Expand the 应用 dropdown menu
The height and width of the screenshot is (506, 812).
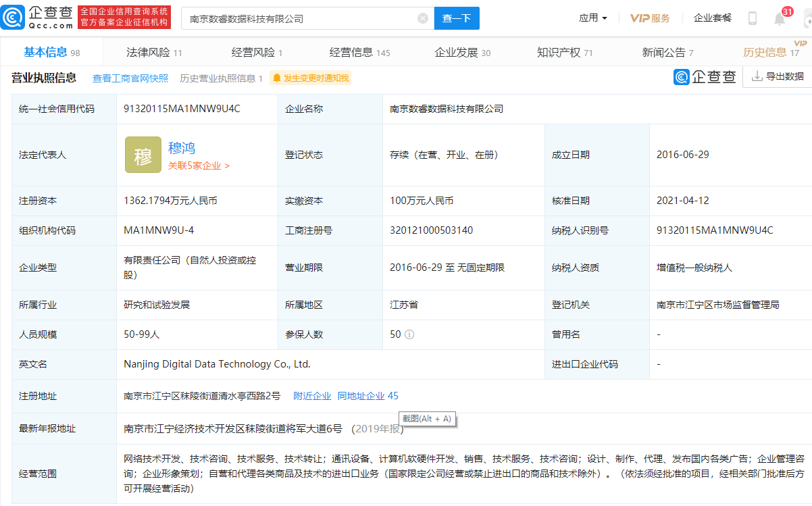pyautogui.click(x=592, y=18)
